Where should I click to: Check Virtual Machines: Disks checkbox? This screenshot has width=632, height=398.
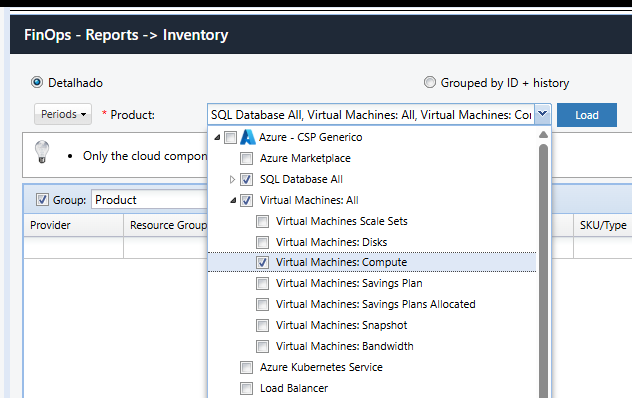pos(262,242)
